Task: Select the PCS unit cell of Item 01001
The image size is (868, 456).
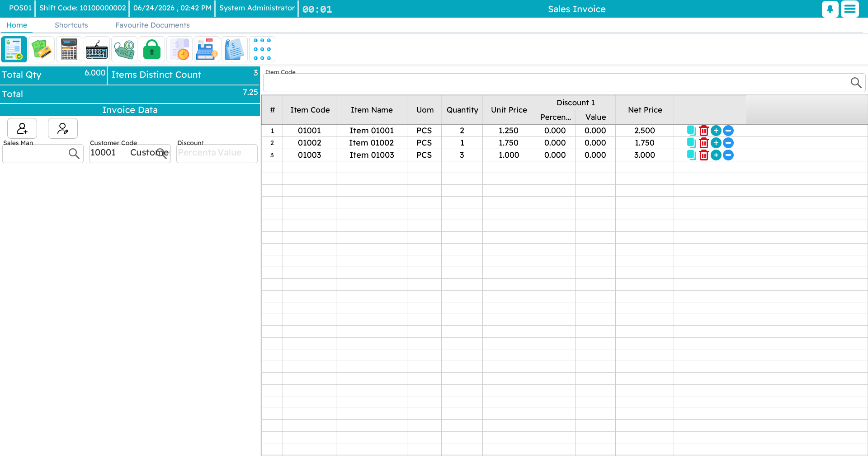Action: [424, 131]
